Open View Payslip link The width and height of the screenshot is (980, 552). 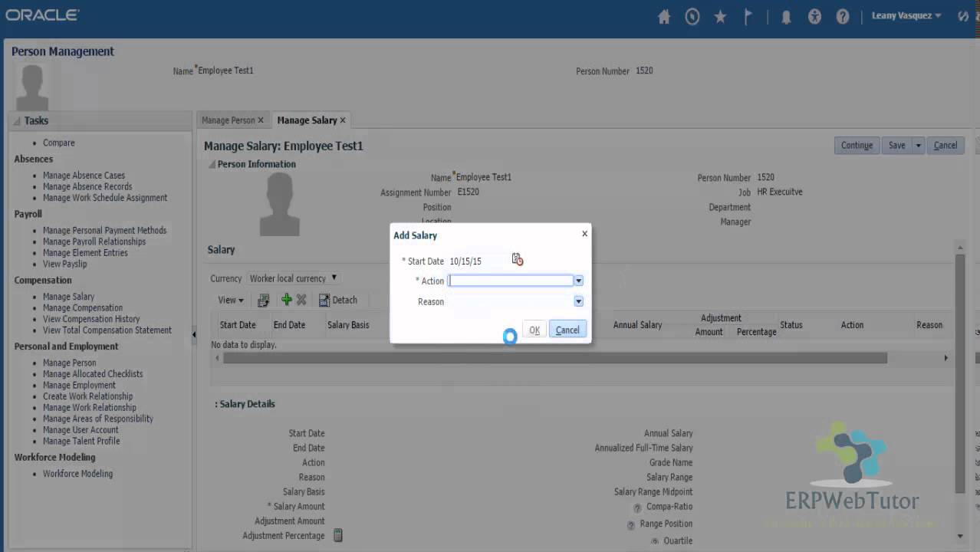tap(65, 264)
